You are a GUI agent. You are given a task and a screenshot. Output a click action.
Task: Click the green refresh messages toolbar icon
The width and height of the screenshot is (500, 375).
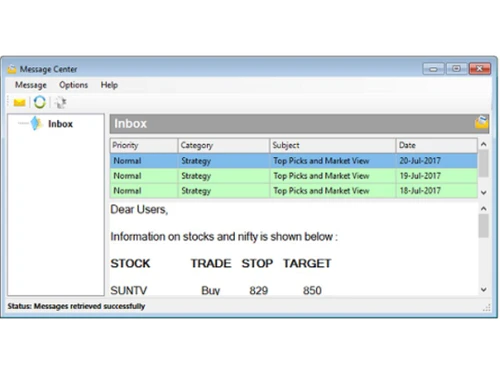click(40, 102)
